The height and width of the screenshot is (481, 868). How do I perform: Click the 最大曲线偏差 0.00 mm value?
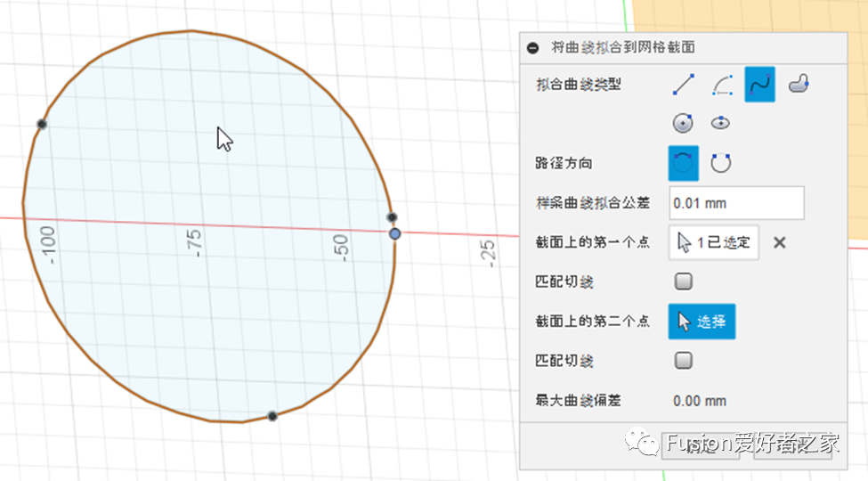700,401
